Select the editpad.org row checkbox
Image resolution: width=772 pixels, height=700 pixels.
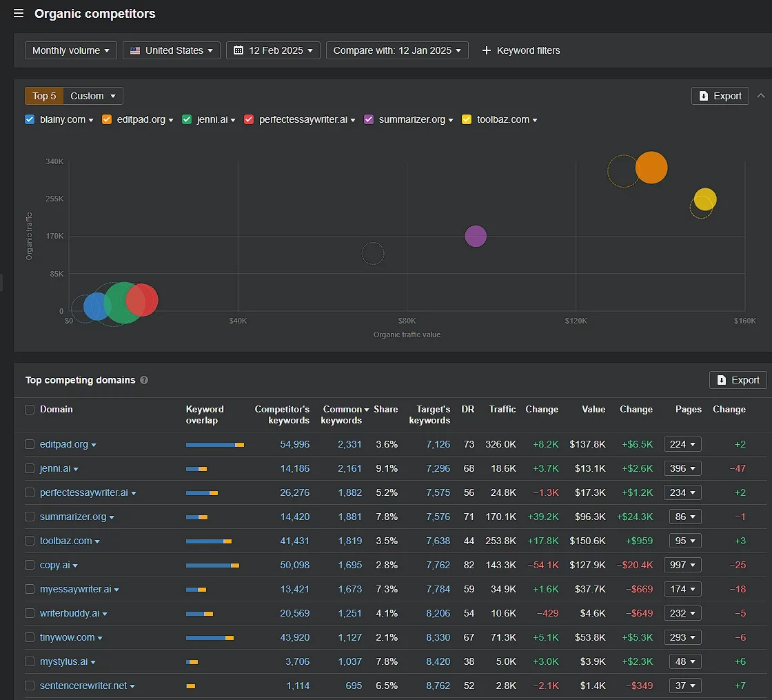(30, 444)
